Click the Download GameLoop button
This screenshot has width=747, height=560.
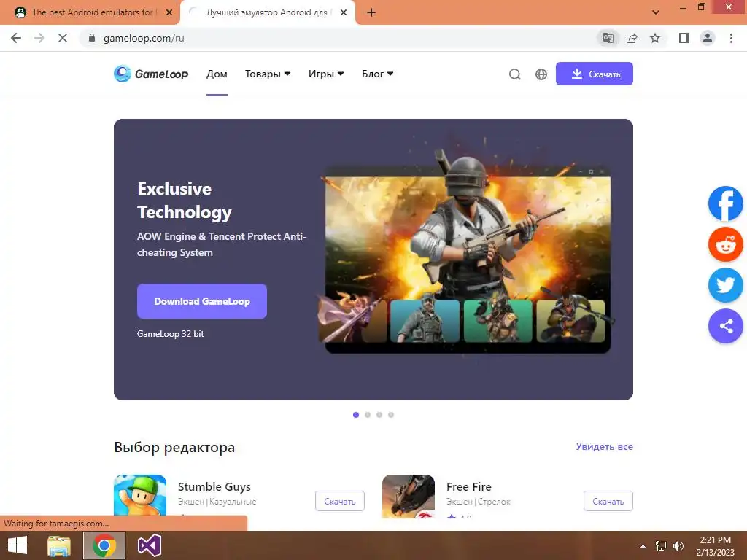(x=202, y=301)
